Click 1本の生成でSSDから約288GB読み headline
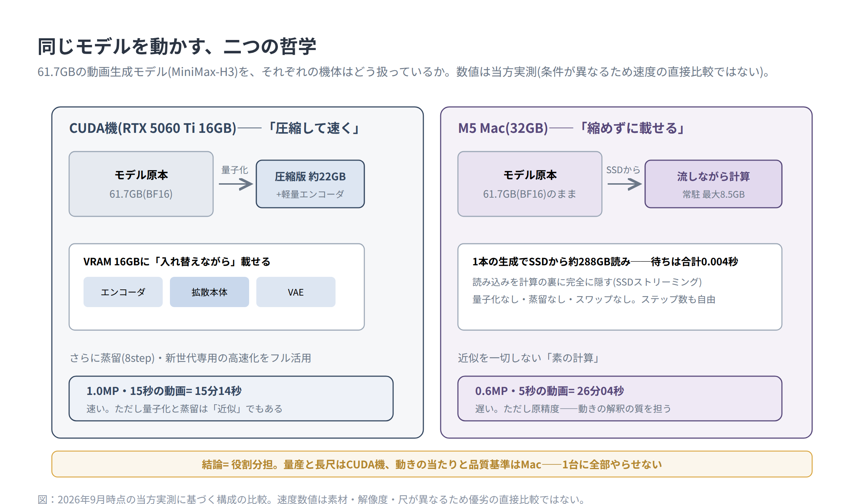Image resolution: width=864 pixels, height=504 pixels. (605, 262)
